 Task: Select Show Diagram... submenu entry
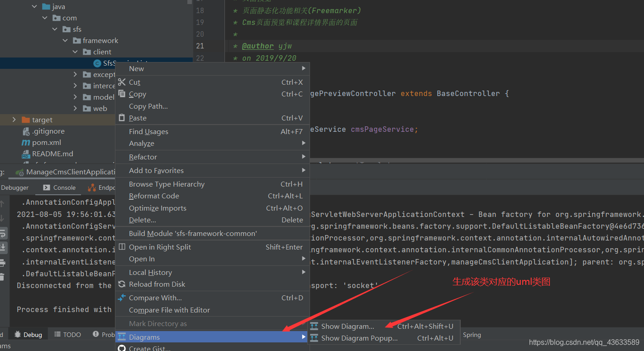383,326
